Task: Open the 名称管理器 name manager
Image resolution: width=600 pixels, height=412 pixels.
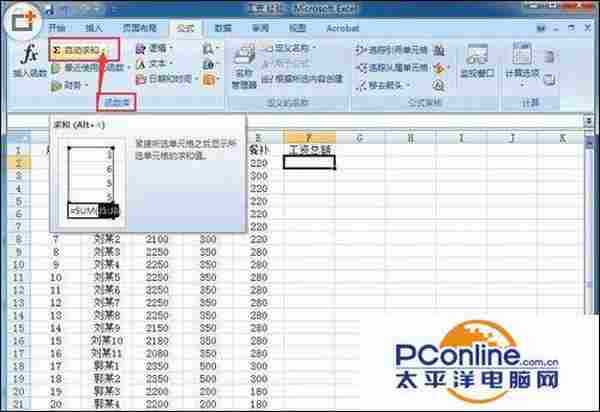Action: tap(244, 66)
